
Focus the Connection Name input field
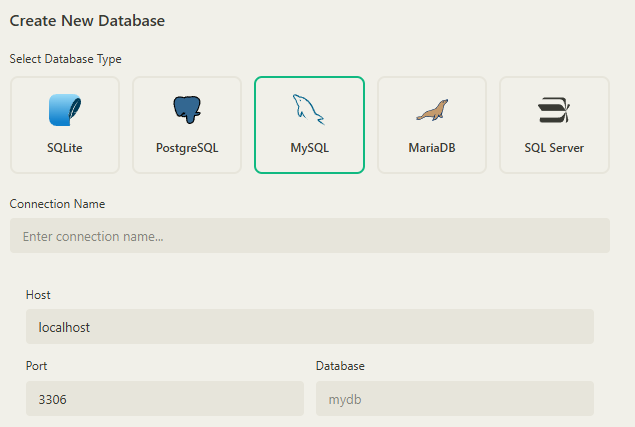pos(310,236)
